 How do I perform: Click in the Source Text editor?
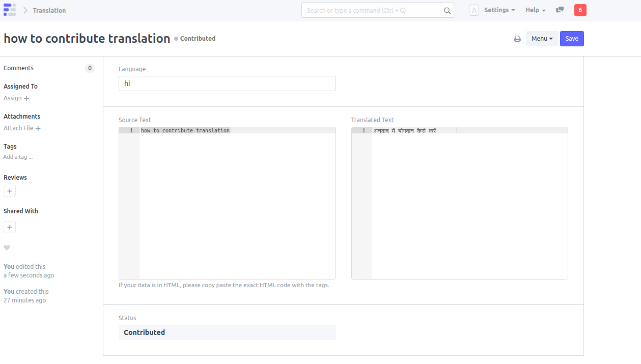[237, 204]
